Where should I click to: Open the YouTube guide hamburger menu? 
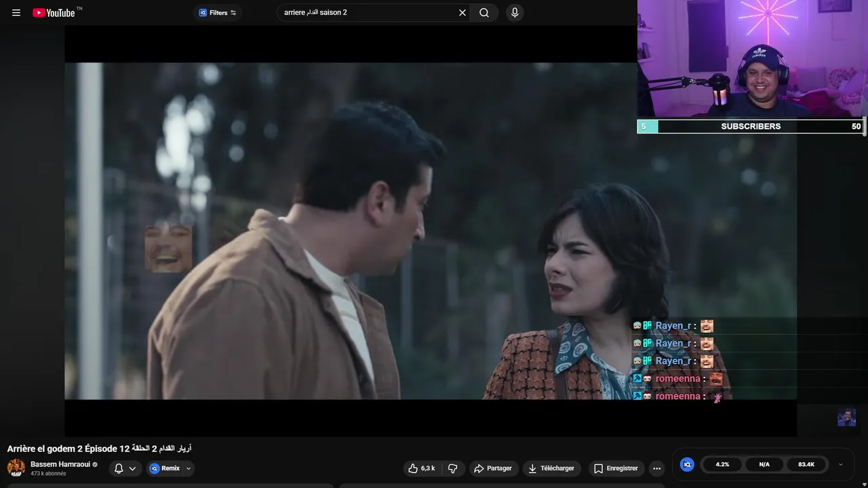pos(16,13)
